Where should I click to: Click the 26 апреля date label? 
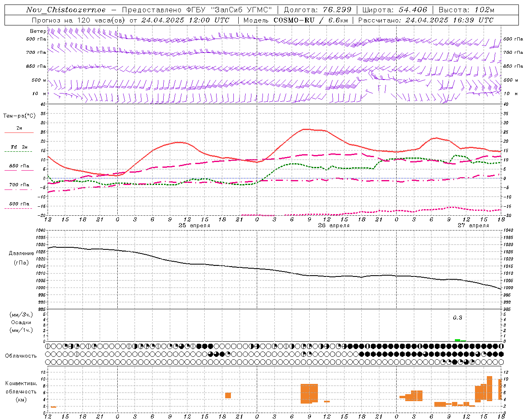click(333, 226)
